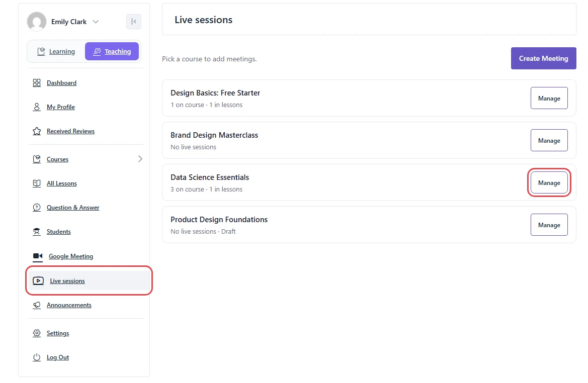Open Question & Answer

click(73, 208)
